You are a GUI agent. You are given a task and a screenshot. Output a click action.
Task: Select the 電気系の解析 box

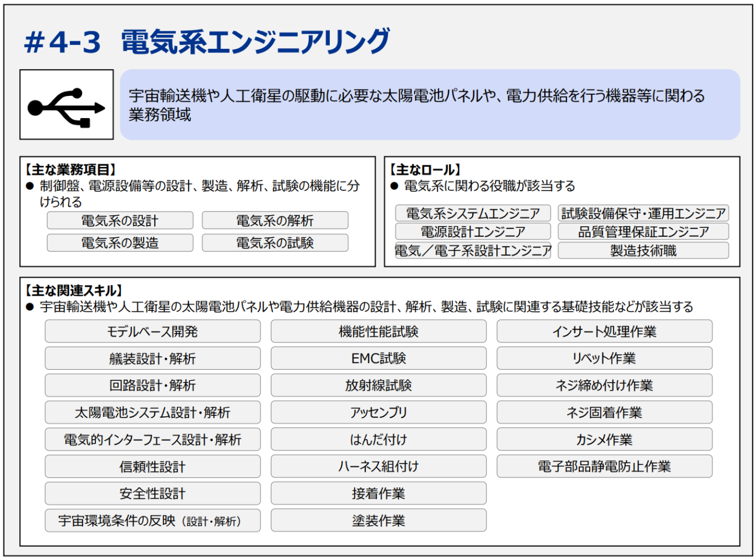pos(275,221)
